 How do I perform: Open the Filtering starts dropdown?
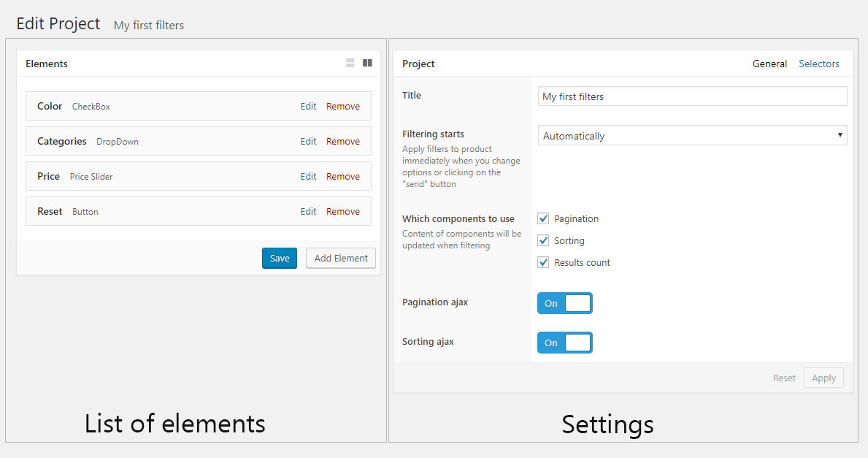click(x=692, y=135)
